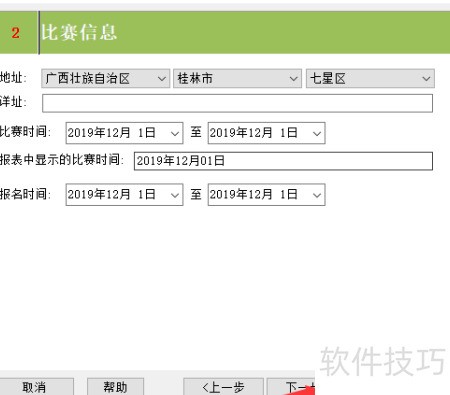Open the 报名时间 end date picker

point(266,194)
